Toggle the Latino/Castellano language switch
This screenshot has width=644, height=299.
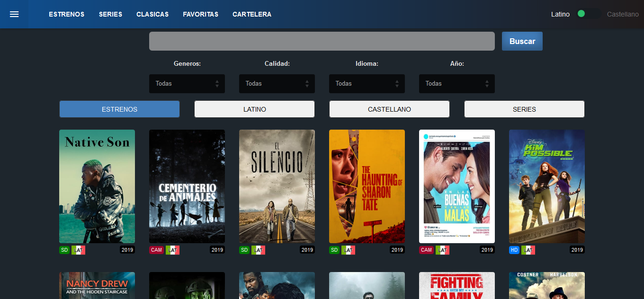click(588, 14)
